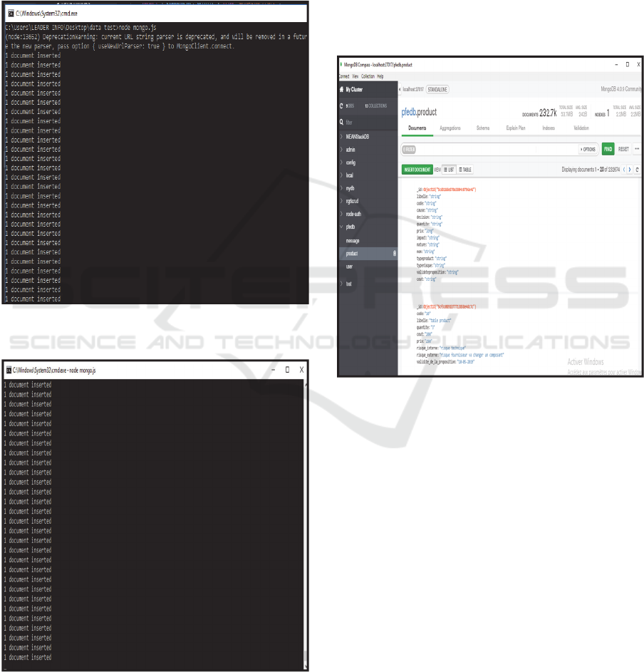
Task: Click the filter search icon in sidebar
Action: coord(342,122)
